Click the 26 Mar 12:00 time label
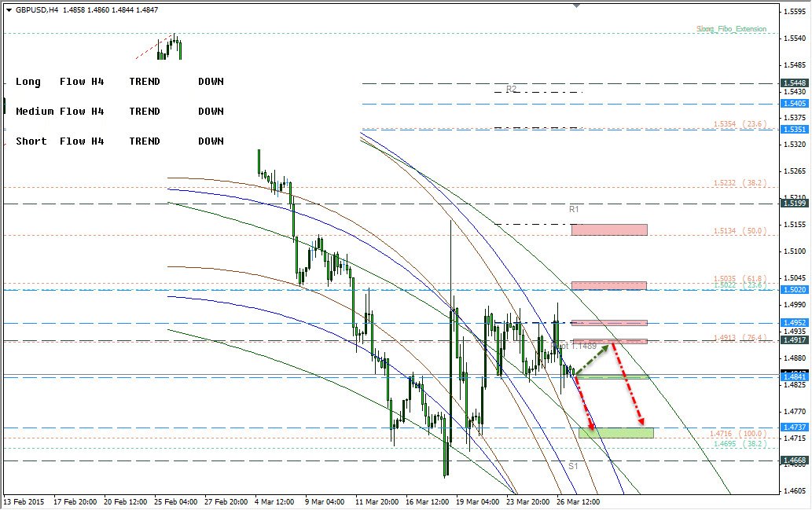Image resolution: width=812 pixels, height=510 pixels. click(578, 501)
